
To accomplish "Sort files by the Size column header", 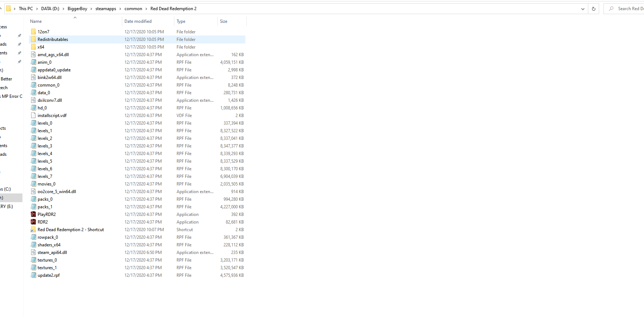I will click(232, 21).
